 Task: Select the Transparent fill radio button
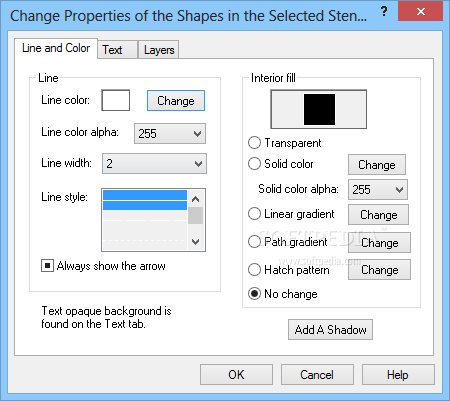254,143
